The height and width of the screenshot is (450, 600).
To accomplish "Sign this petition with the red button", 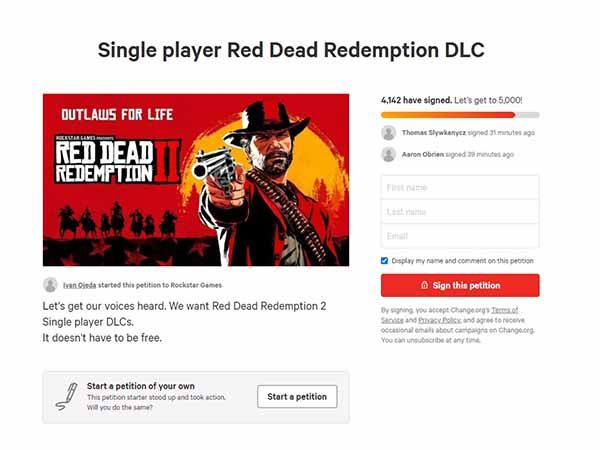I will [460, 285].
